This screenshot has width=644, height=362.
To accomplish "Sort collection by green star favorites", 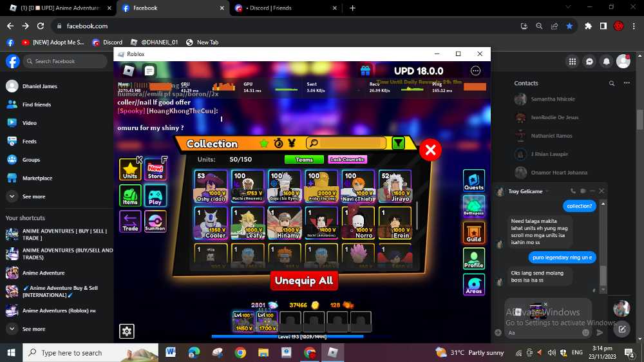I will pyautogui.click(x=264, y=143).
